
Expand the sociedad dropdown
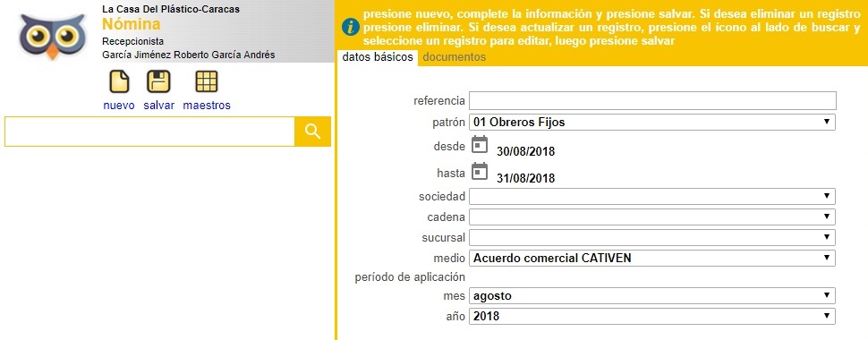652,196
